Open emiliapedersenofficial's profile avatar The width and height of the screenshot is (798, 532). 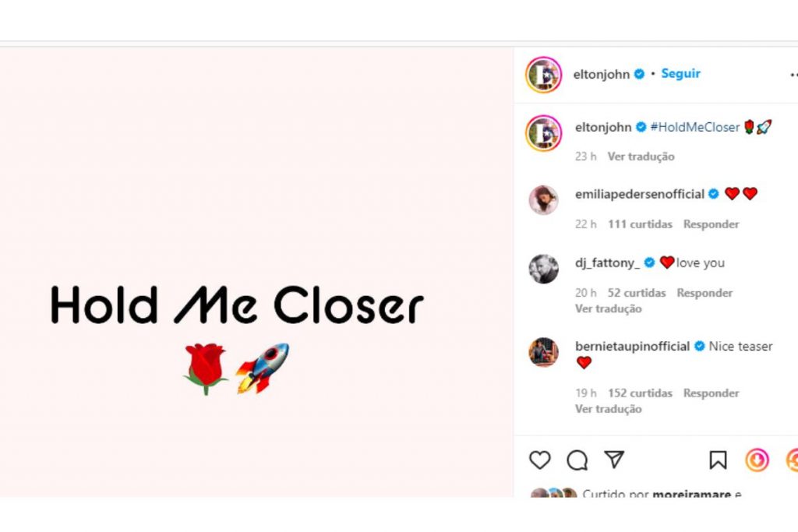click(x=543, y=200)
